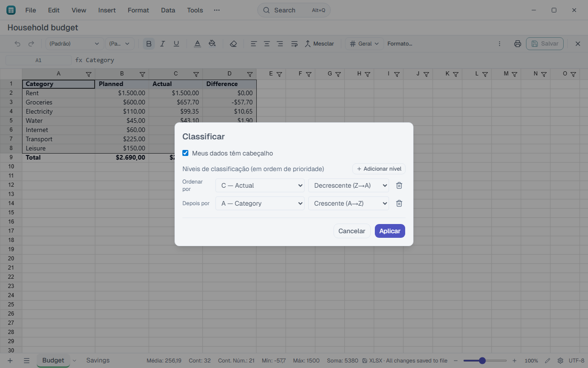Click the pencil edit icon in status bar
This screenshot has width=588, height=368.
pyautogui.click(x=548, y=361)
